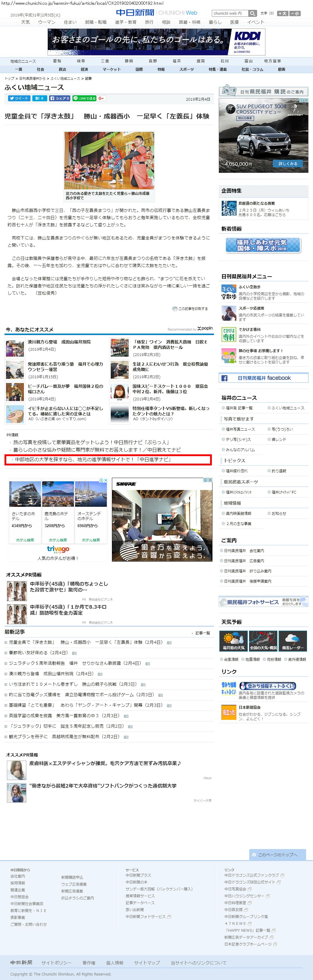This screenshot has width=313, height=980.
Task: Open the 福井県の天気 weather thumbnail
Action: [x=233, y=641]
